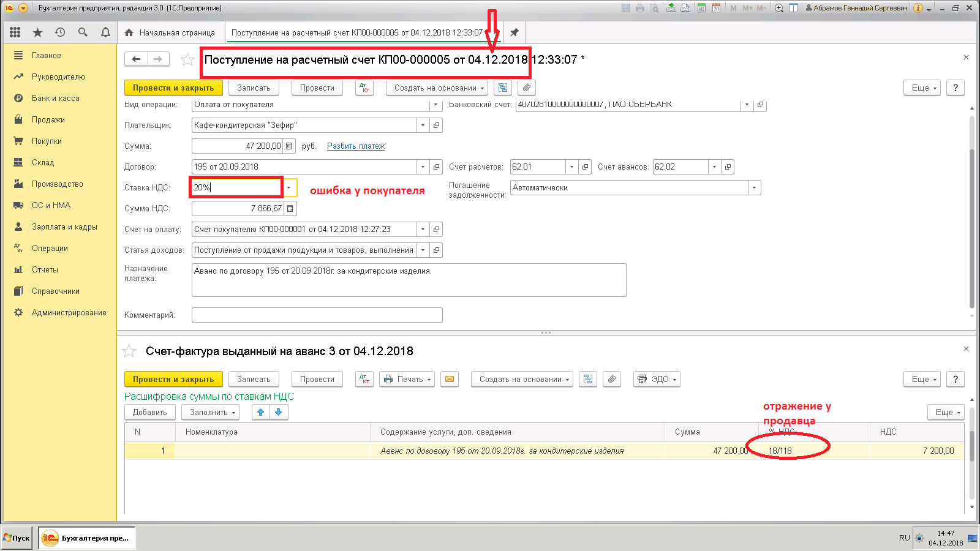Expand the Создать на основании dropdown in the top form

437,88
